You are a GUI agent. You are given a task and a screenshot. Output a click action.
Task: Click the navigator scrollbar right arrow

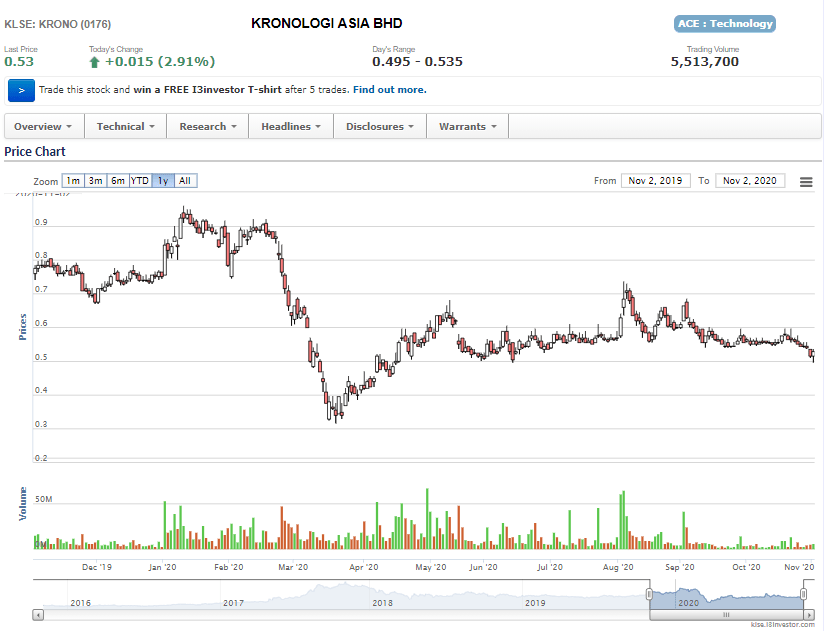811,614
